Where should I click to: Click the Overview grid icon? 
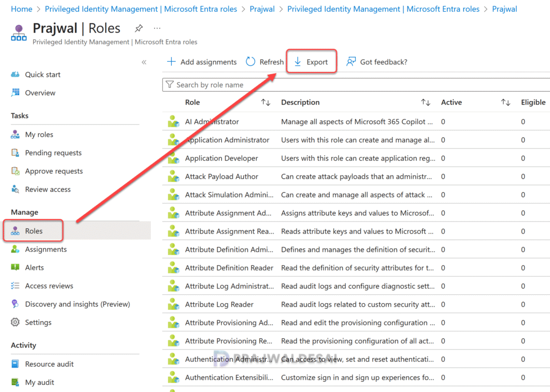click(15, 92)
